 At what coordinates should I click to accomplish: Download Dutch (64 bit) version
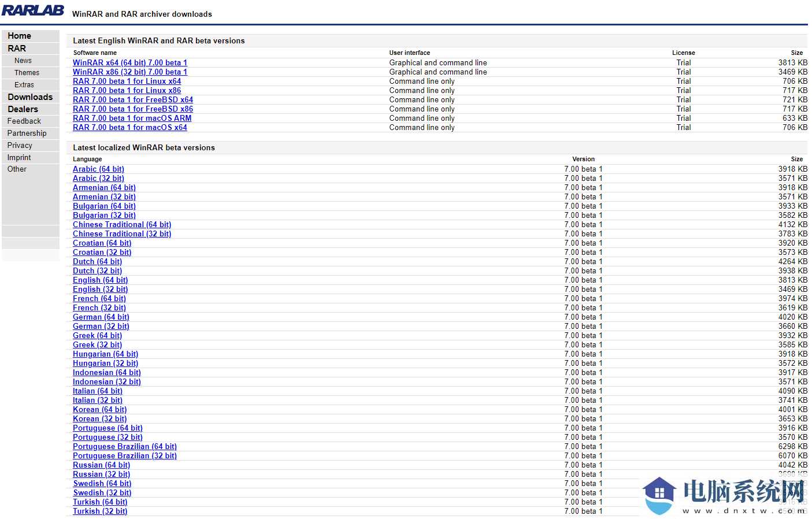97,262
